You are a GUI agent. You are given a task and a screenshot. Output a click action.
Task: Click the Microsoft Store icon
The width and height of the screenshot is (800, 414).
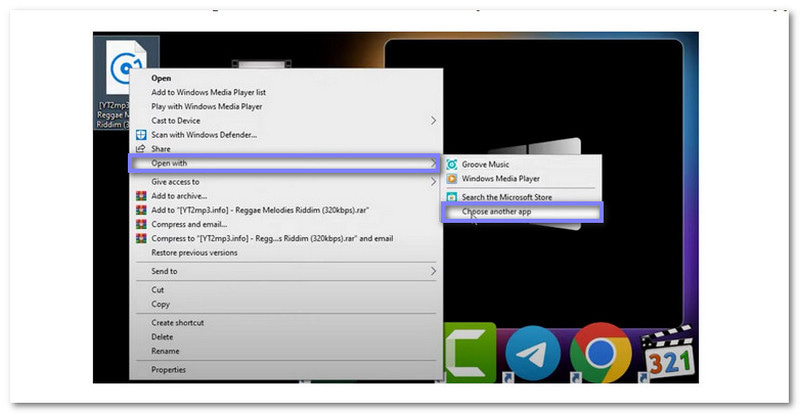(452, 197)
